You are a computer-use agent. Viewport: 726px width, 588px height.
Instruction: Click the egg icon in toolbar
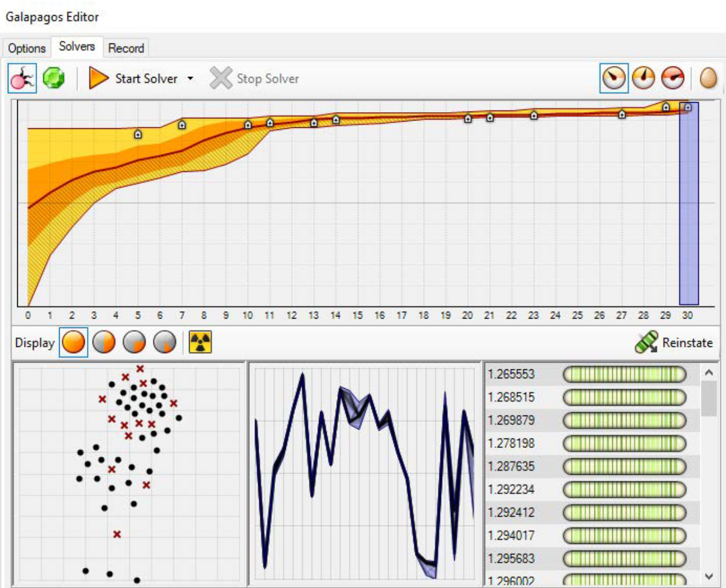tap(708, 78)
